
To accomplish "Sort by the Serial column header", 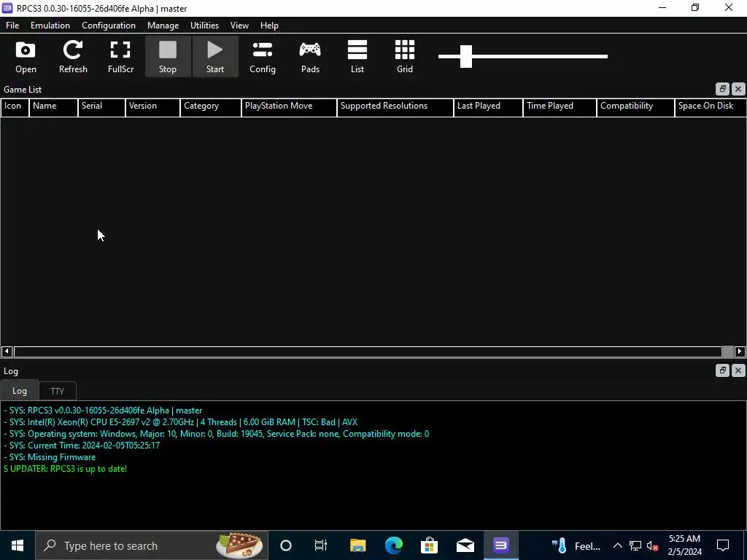I will [x=101, y=107].
